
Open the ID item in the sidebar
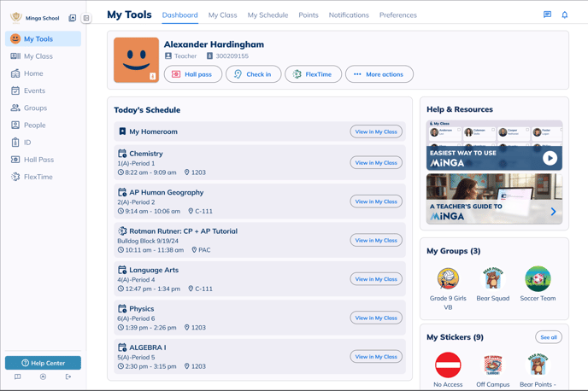(27, 143)
